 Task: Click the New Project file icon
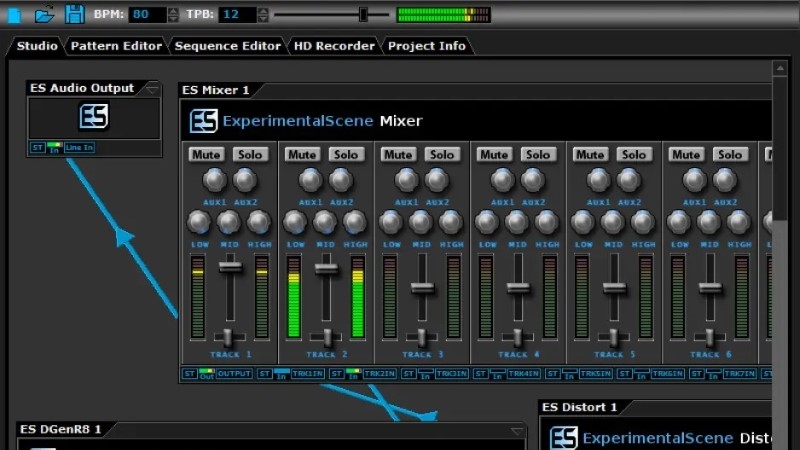[x=14, y=15]
